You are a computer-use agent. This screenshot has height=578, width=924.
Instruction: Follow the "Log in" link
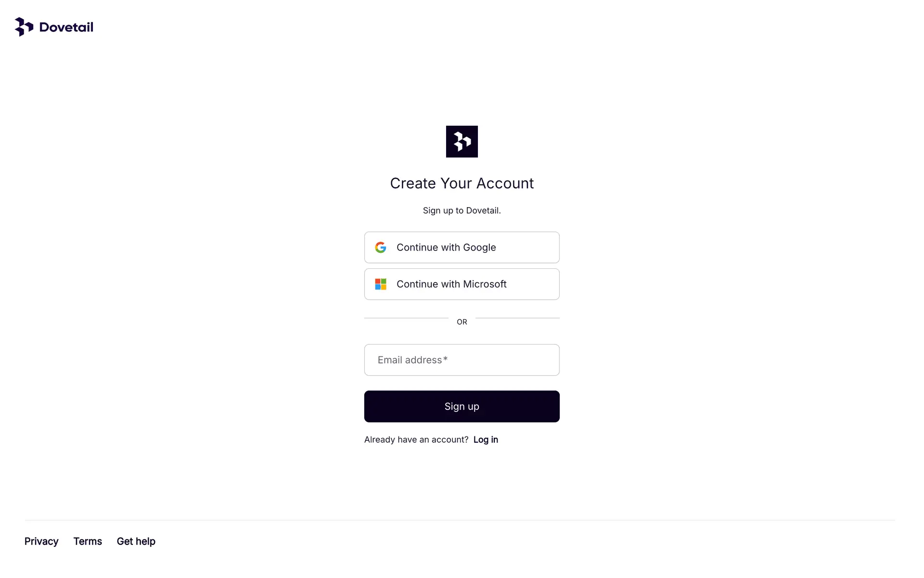486,440
